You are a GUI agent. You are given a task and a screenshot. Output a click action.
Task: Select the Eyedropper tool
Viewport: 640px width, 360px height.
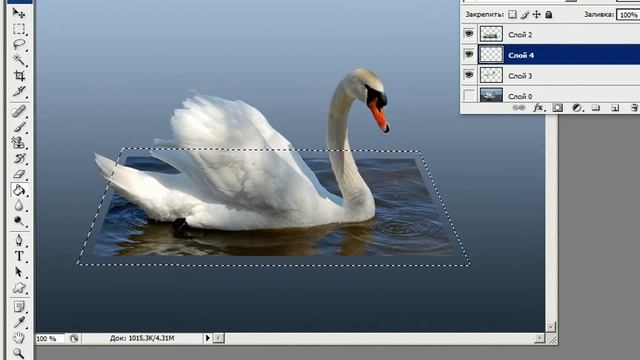(x=19, y=322)
